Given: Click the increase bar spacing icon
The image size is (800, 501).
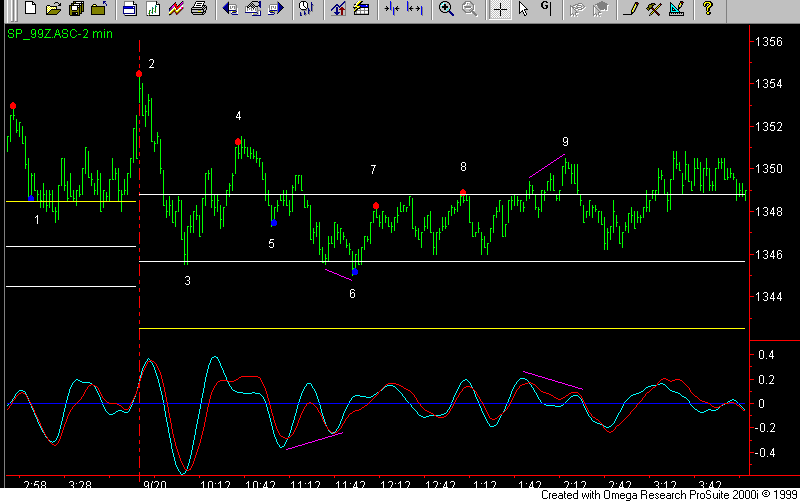Looking at the screenshot, I should point(415,9).
